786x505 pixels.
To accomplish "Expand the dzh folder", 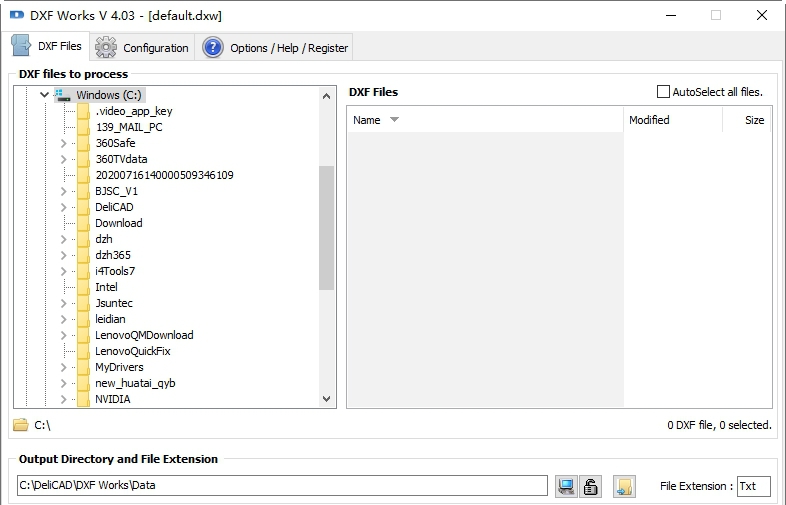I will pyautogui.click(x=63, y=239).
